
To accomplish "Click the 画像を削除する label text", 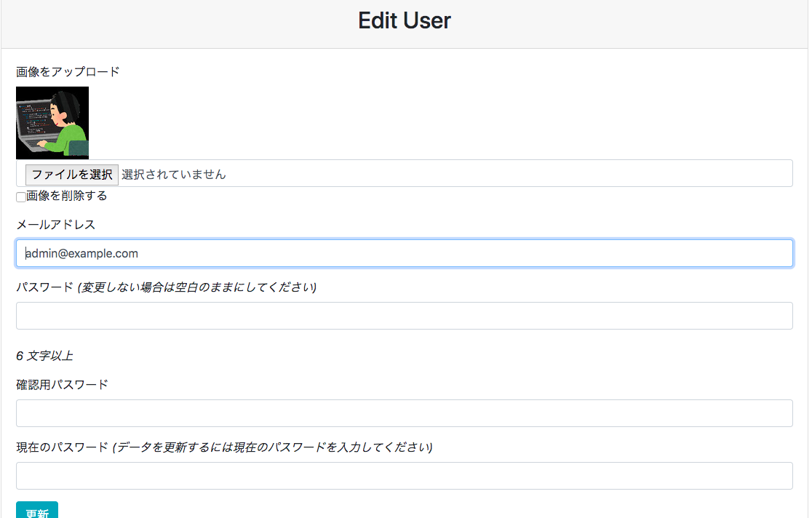I will [x=67, y=196].
